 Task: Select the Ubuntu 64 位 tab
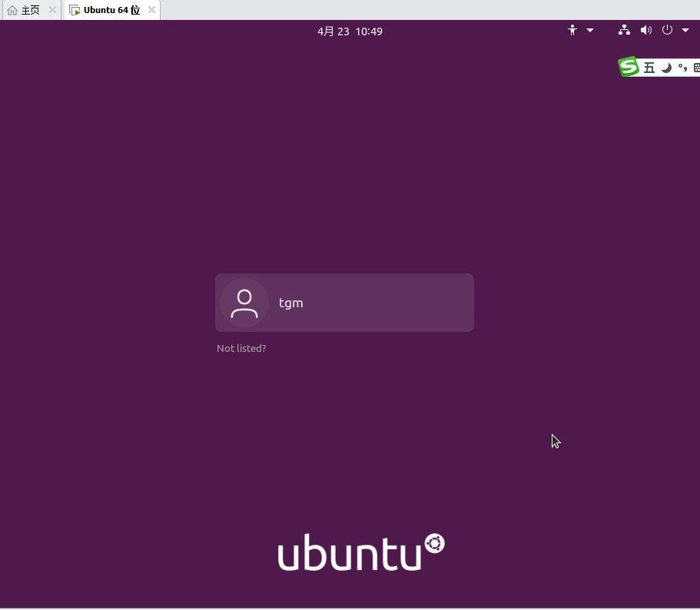111,10
